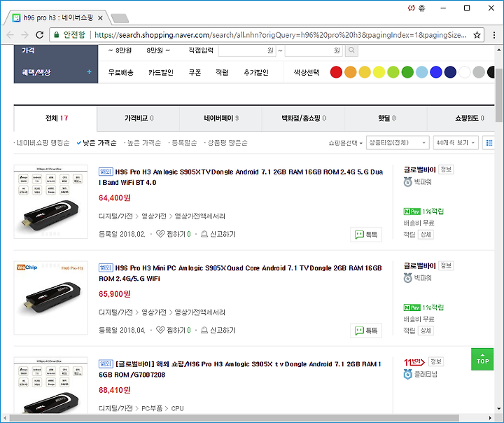Open the 상품타입(전체) dropdown

(x=398, y=142)
